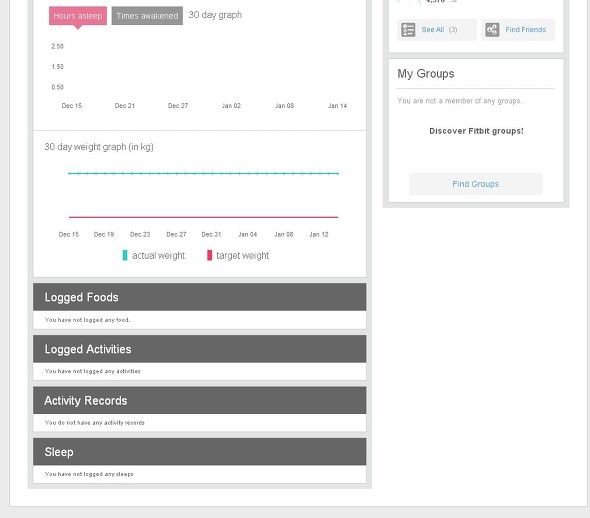Click the Find Friends icon
The image size is (590, 518).
[x=492, y=30]
